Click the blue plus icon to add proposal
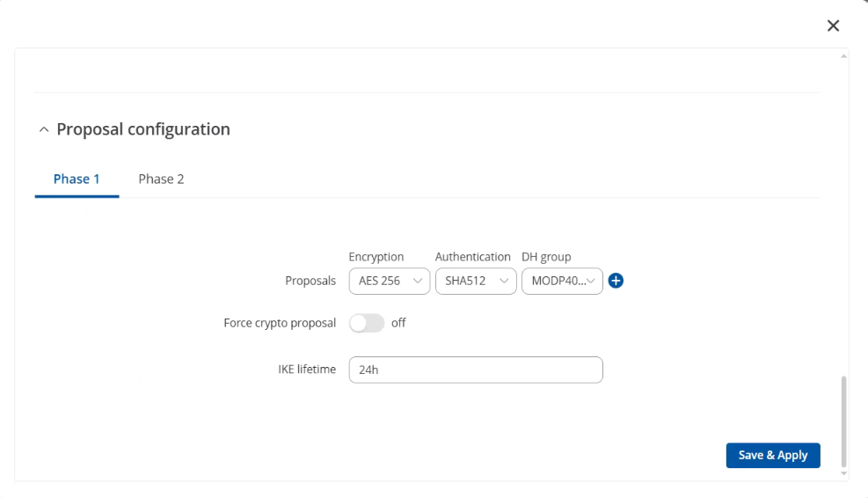868x498 pixels. (616, 281)
